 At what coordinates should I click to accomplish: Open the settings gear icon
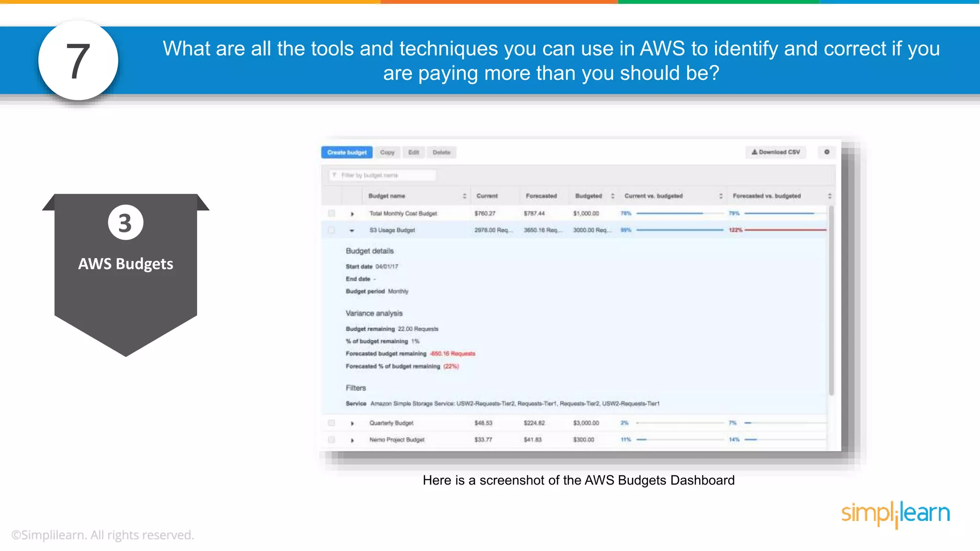[x=826, y=152]
